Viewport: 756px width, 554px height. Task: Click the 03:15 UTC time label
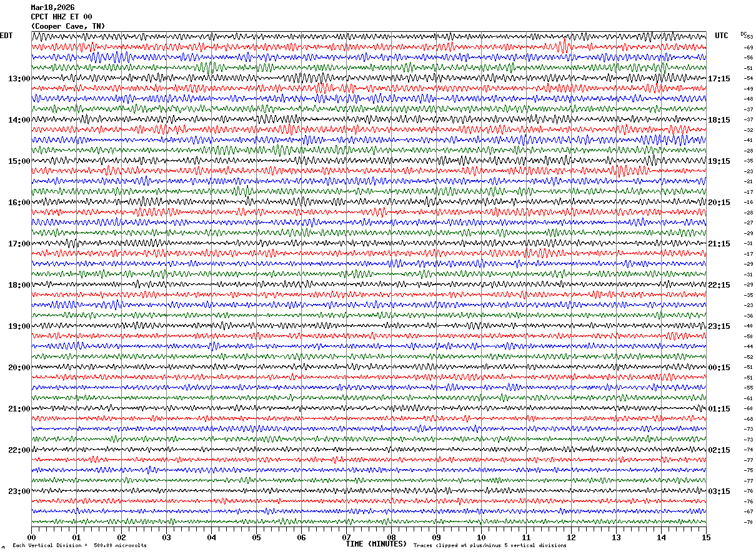(719, 491)
